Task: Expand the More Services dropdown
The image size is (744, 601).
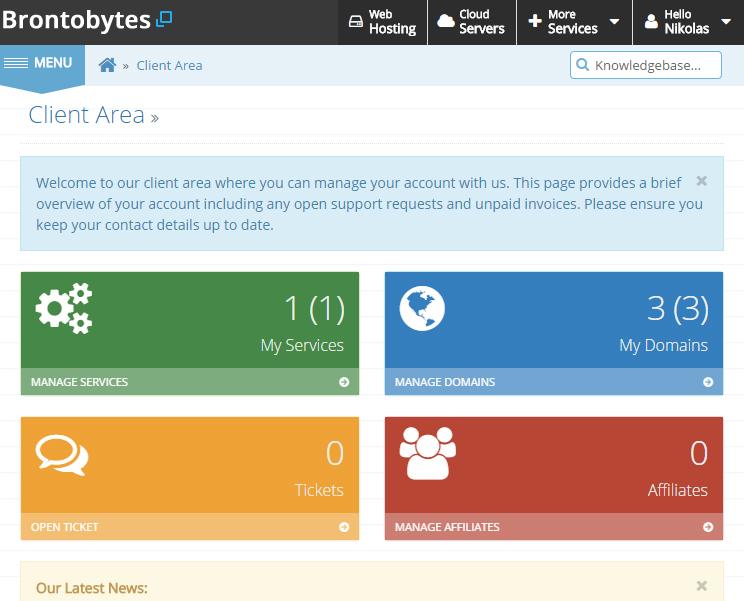Action: pos(574,22)
